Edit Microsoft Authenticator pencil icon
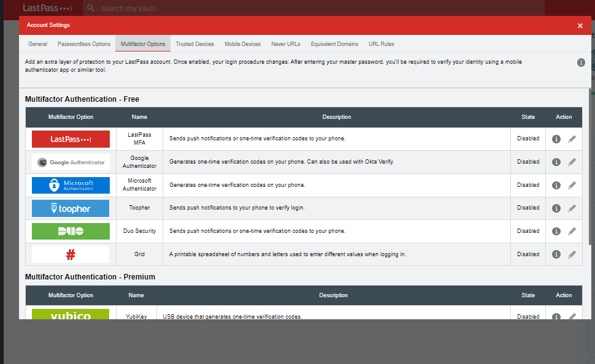 (x=572, y=186)
